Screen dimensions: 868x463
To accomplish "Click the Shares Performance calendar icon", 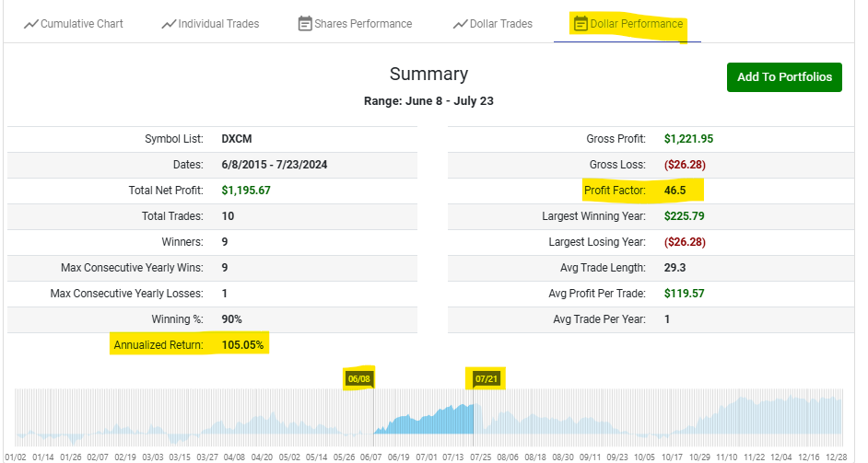I will coord(305,24).
